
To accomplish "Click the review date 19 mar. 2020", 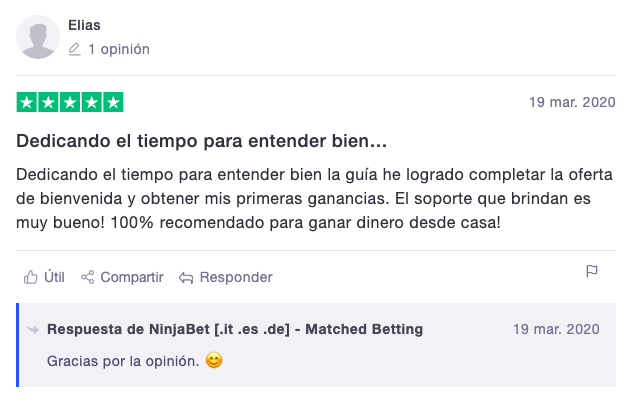I will coord(572,102).
